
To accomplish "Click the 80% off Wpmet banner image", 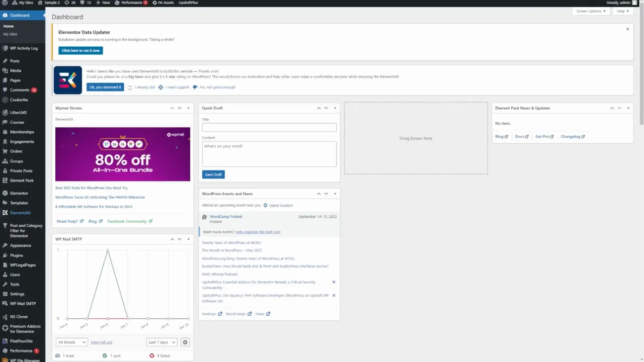I will [123, 154].
